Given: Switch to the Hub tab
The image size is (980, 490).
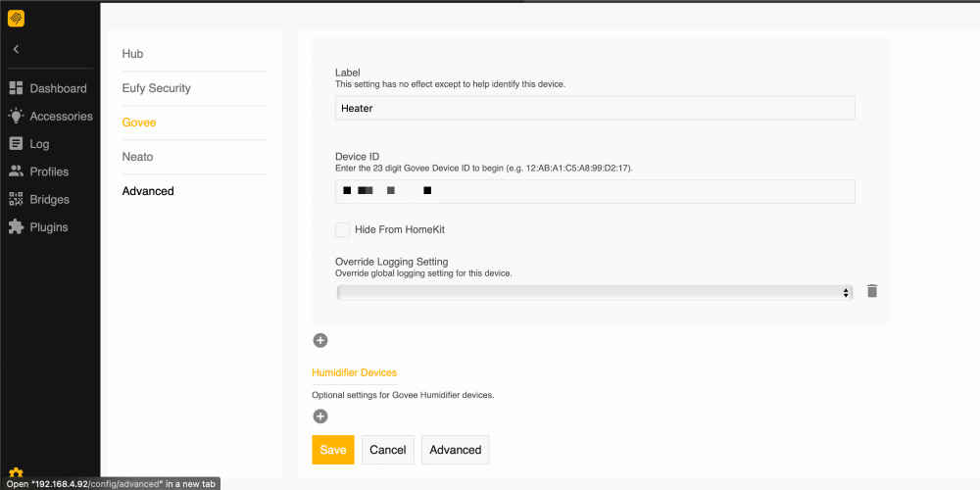Looking at the screenshot, I should [132, 54].
